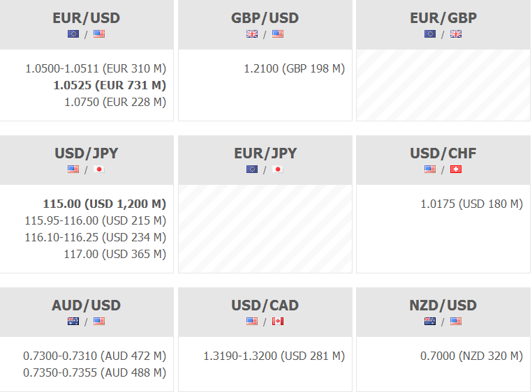Screen dimensions: 532x392
Task: Click the Australian flag under AUD/USD
Action: [x=73, y=321]
